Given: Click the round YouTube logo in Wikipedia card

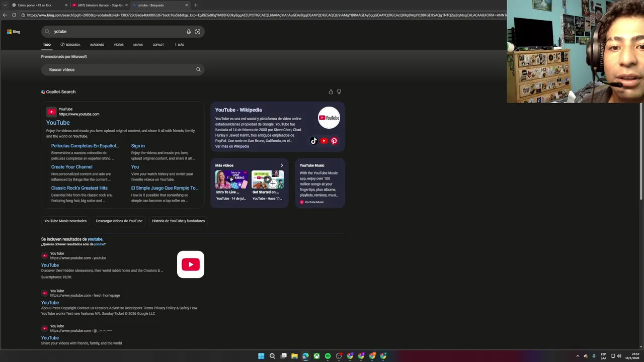Looking at the screenshot, I should click(x=329, y=118).
